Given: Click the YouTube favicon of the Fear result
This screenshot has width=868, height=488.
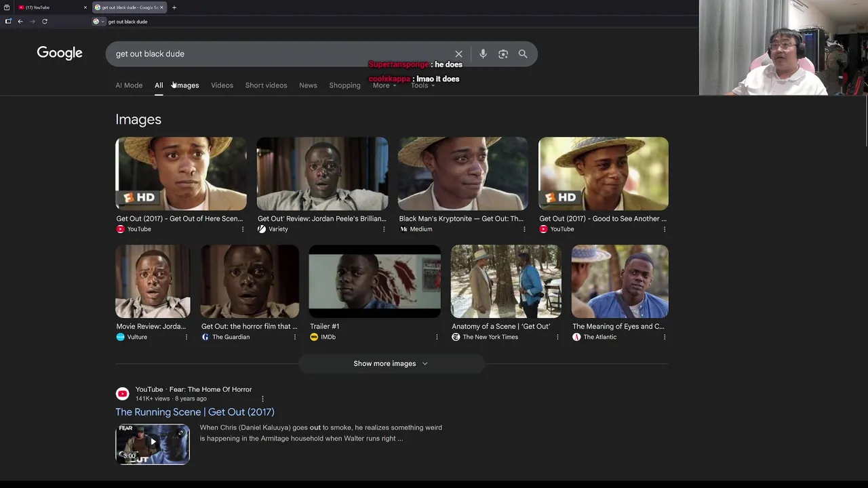Looking at the screenshot, I should point(123,394).
